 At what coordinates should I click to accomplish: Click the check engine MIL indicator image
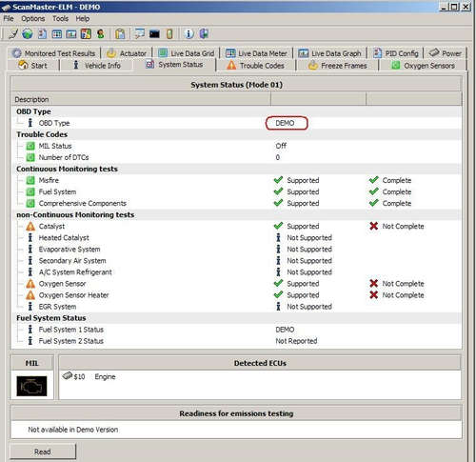31,386
